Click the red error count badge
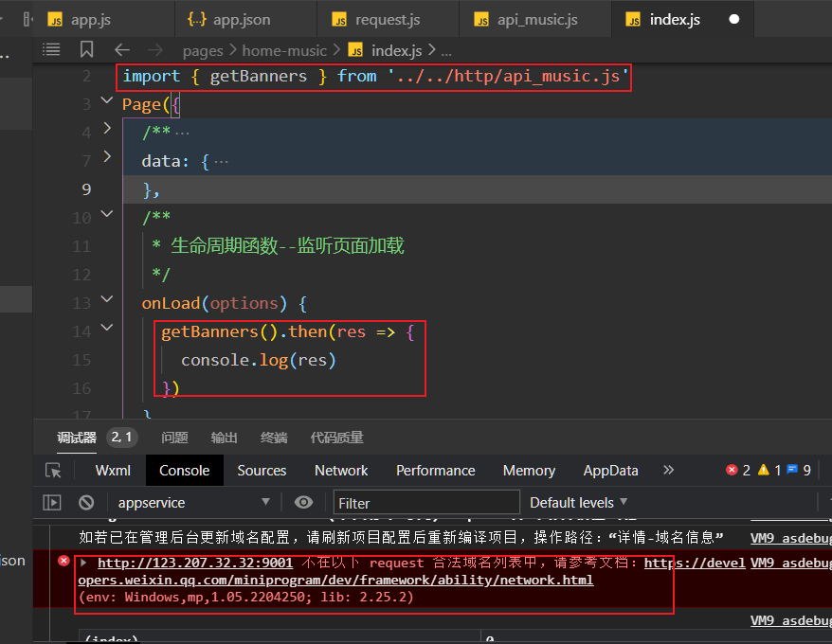Screen dimensions: 832x644 (x=738, y=471)
